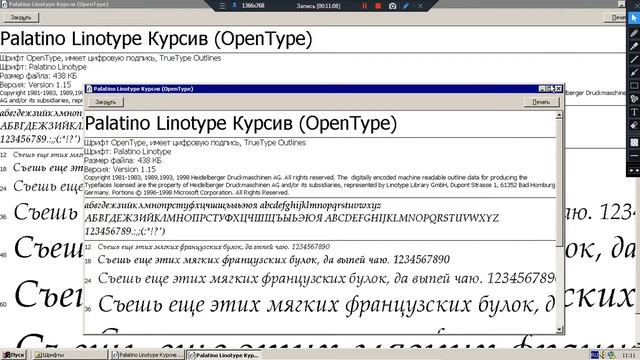The height and width of the screenshot is (360, 640).
Task: Click digits sample line 123456789 in front window
Action: [125, 231]
